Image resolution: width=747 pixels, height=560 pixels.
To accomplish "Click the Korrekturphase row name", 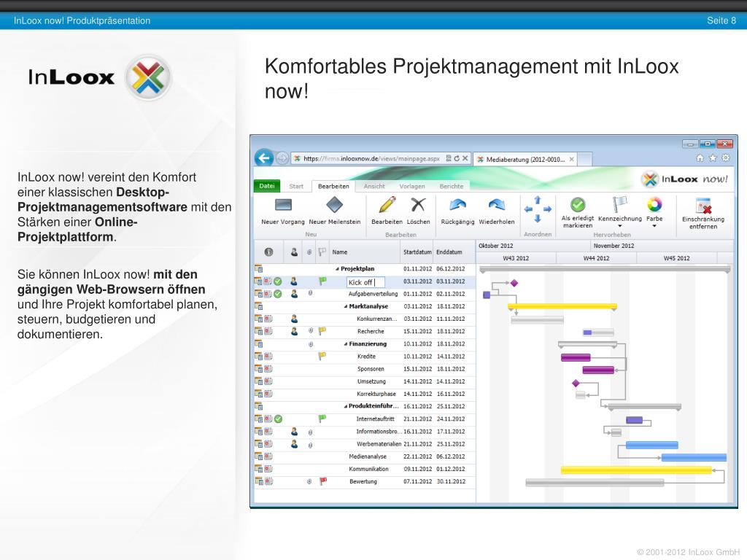I will [x=376, y=394].
